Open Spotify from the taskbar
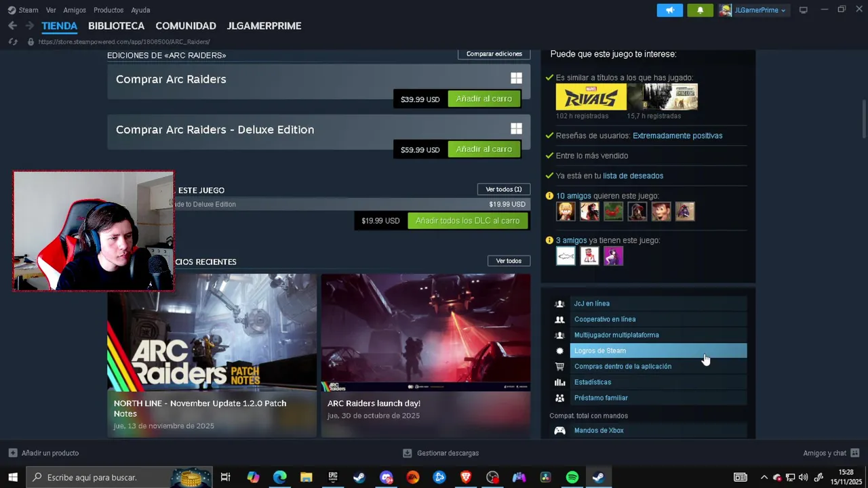 [572, 477]
